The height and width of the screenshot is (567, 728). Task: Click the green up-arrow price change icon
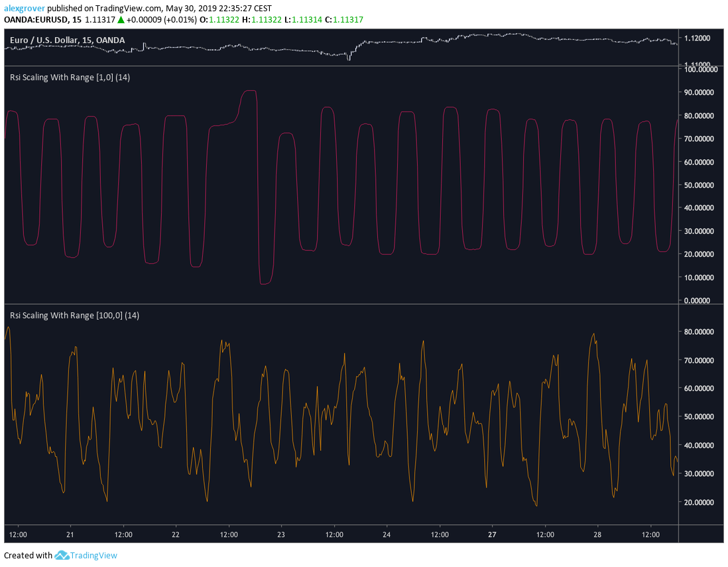click(121, 19)
